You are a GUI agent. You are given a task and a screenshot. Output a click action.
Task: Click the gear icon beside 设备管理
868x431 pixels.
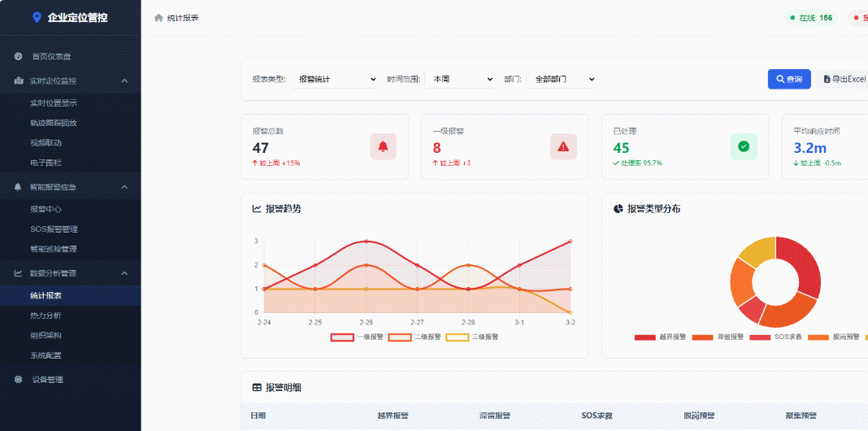[x=19, y=379]
